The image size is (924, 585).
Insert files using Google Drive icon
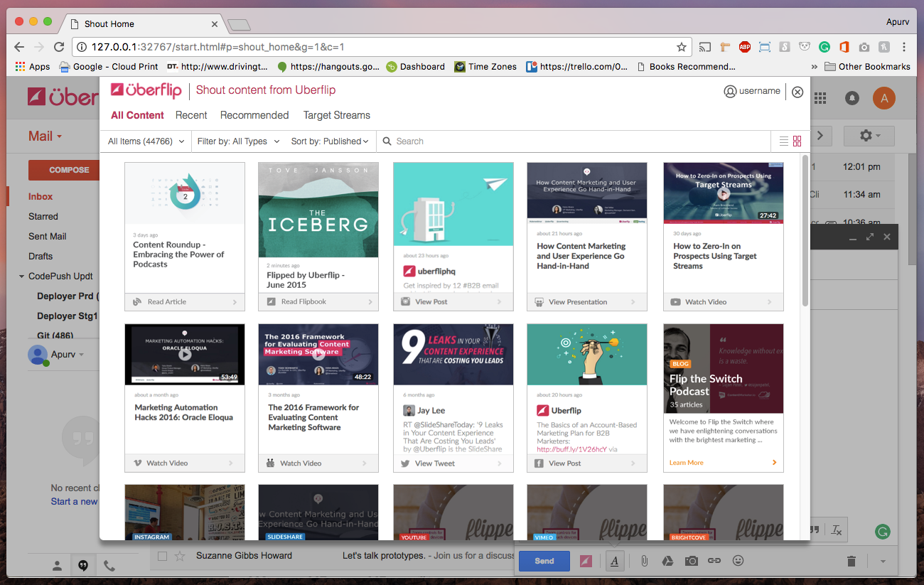(667, 561)
